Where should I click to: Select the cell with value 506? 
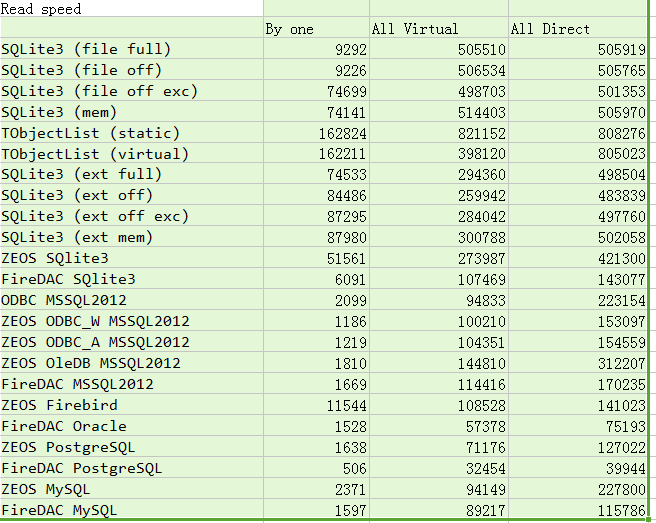click(316, 467)
